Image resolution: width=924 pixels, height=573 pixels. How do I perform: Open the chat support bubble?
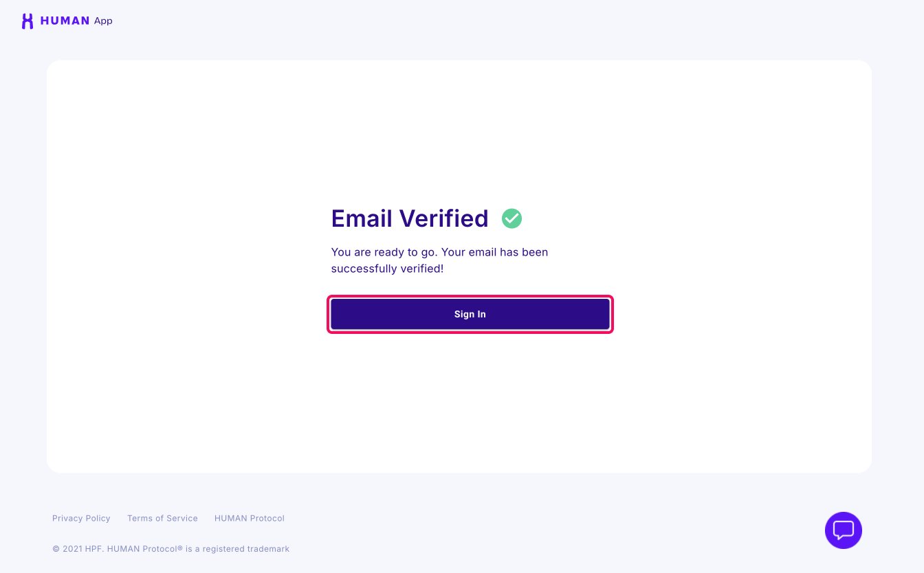tap(843, 530)
